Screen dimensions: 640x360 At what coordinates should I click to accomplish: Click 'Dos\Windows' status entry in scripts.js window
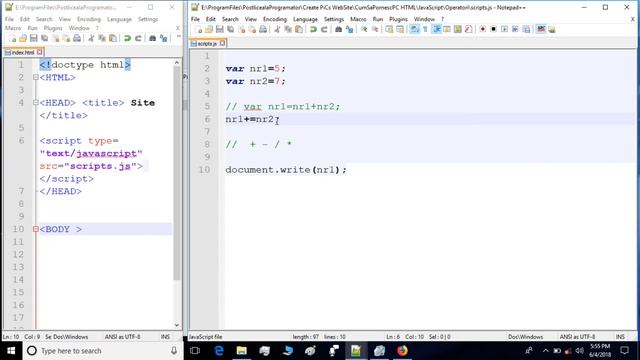pos(525,337)
